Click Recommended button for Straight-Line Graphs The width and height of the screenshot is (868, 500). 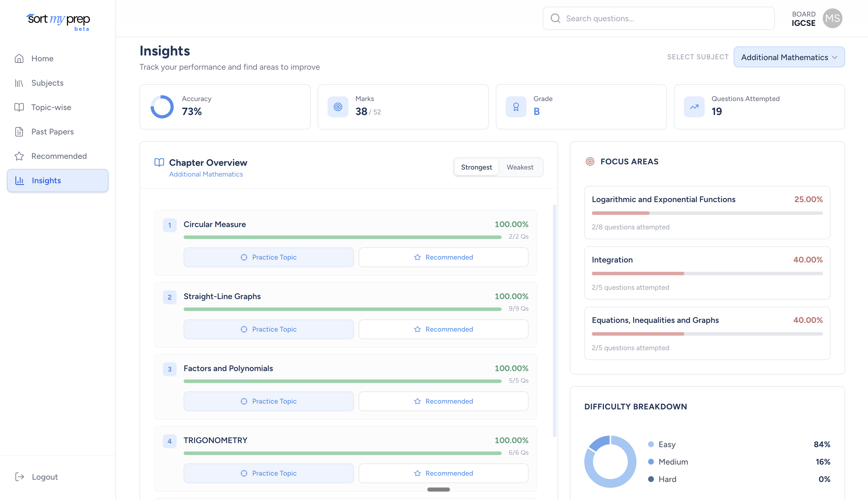[x=443, y=329]
